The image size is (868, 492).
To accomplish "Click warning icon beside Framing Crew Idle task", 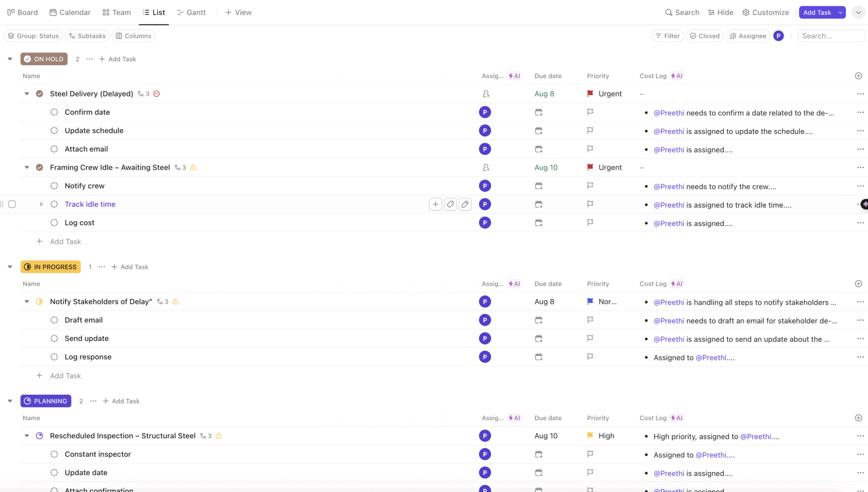I will pos(193,167).
